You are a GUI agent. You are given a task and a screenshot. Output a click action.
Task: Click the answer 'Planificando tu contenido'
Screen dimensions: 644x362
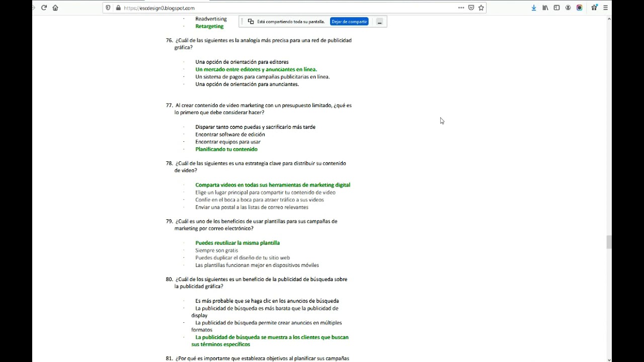[226, 149]
